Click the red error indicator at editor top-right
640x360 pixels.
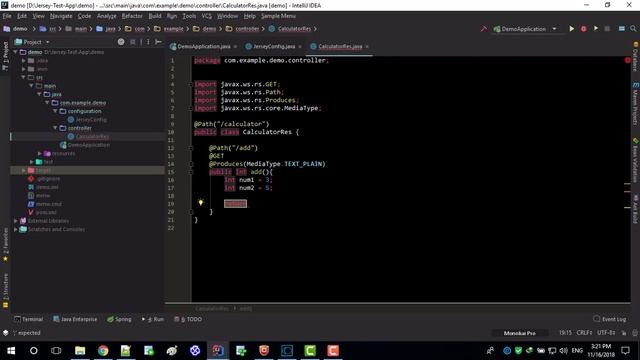click(628, 60)
